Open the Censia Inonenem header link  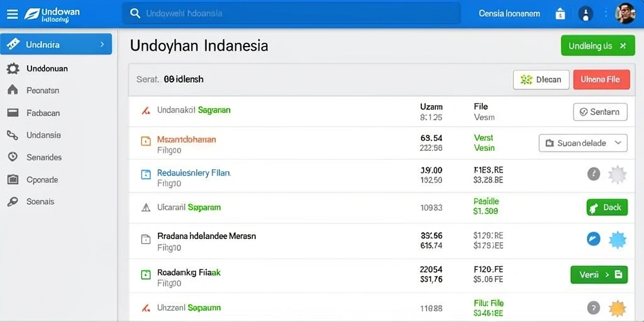(509, 14)
